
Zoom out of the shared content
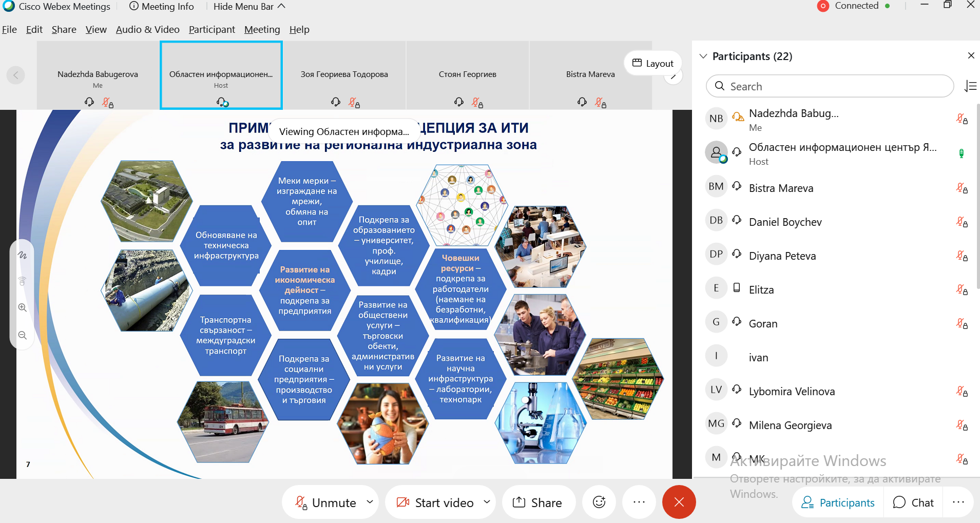tap(22, 335)
